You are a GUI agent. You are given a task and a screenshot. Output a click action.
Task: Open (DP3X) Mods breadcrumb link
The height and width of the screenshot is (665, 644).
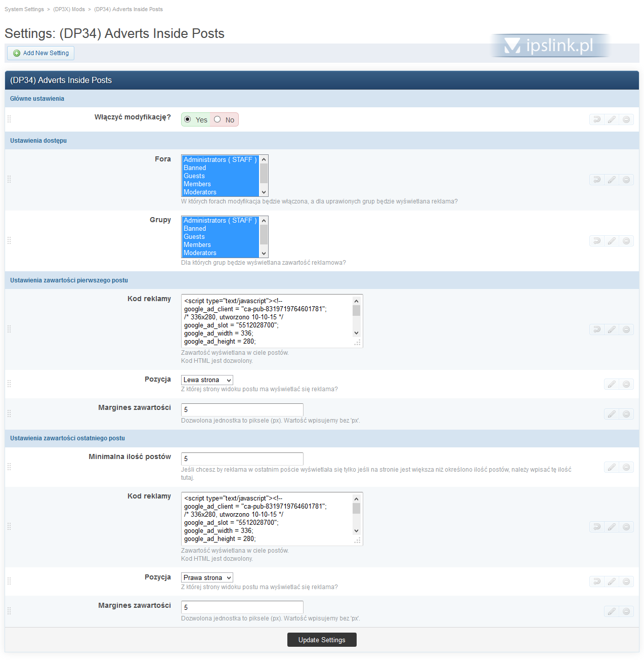[69, 9]
